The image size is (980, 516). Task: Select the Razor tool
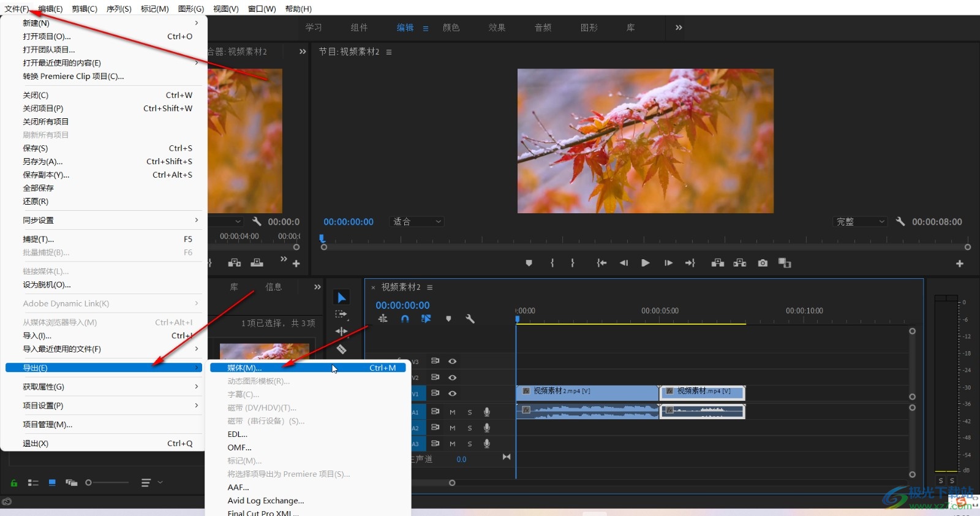[x=341, y=349]
